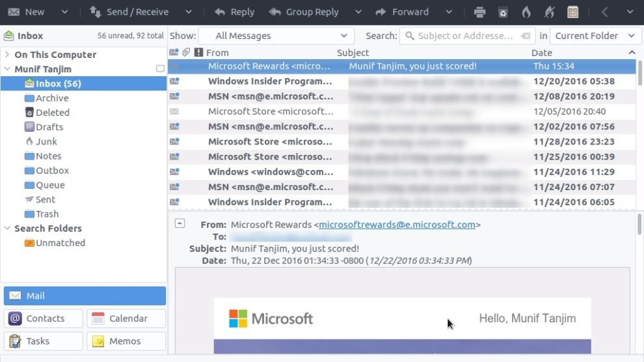This screenshot has width=644, height=362.
Task: Forward the selected message
Action: (402, 12)
